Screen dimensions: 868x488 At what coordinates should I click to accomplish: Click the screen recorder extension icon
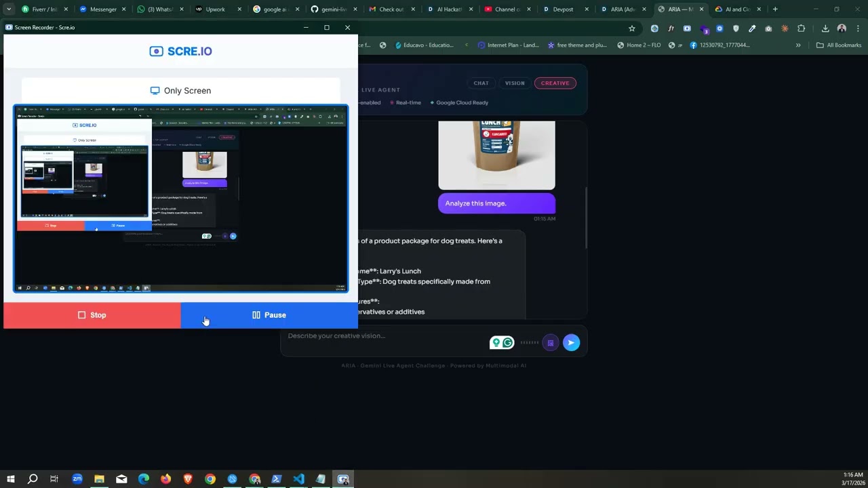(687, 28)
